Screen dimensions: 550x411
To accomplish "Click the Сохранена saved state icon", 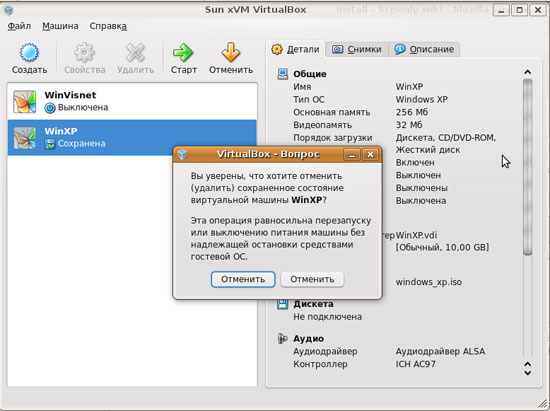I will tap(50, 144).
